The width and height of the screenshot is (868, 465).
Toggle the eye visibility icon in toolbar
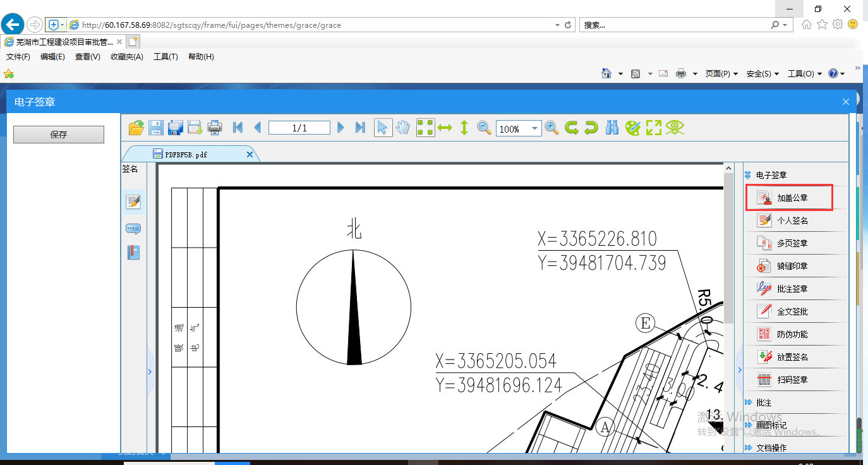(x=675, y=128)
